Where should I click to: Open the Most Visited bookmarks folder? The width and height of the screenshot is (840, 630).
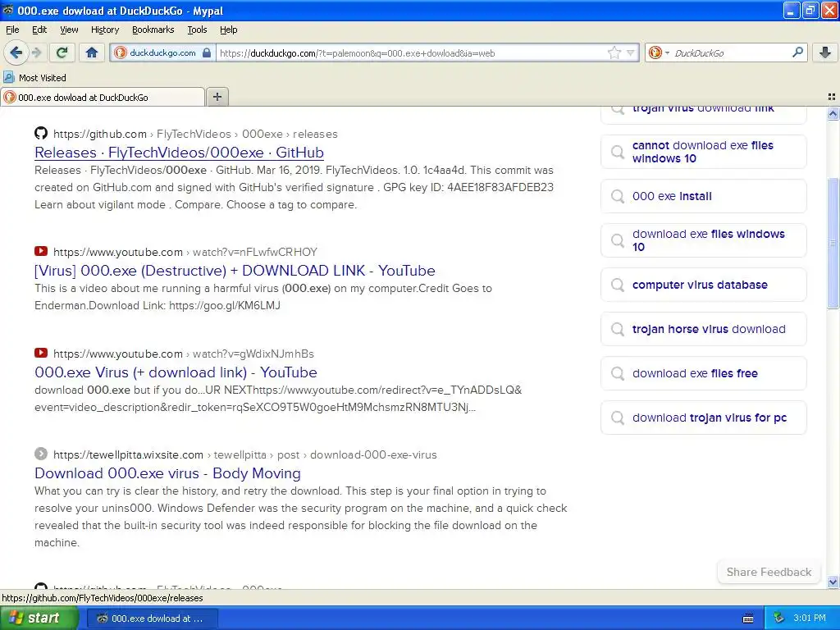(34, 78)
